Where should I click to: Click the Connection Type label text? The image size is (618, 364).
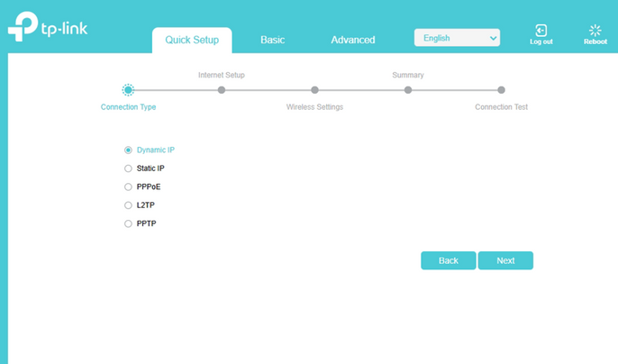point(128,107)
